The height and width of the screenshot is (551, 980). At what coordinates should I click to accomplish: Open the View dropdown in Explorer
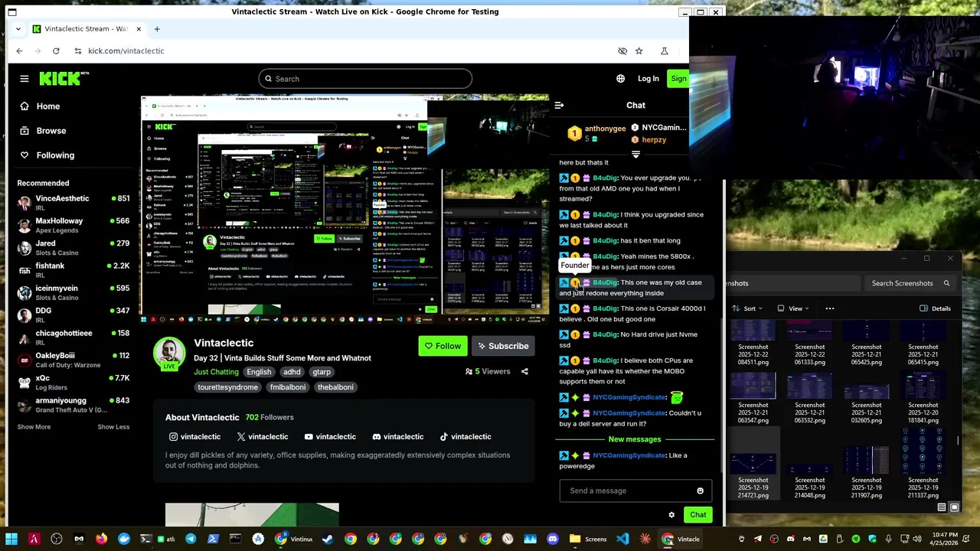(x=794, y=308)
